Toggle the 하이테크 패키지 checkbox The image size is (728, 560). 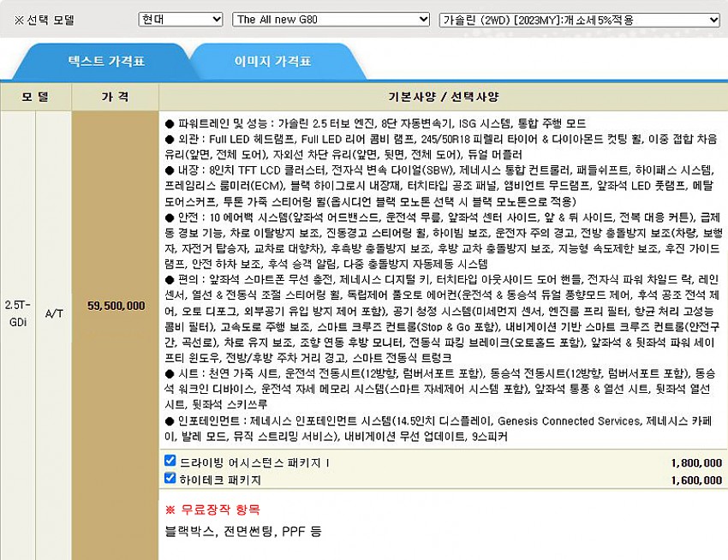pos(170,479)
